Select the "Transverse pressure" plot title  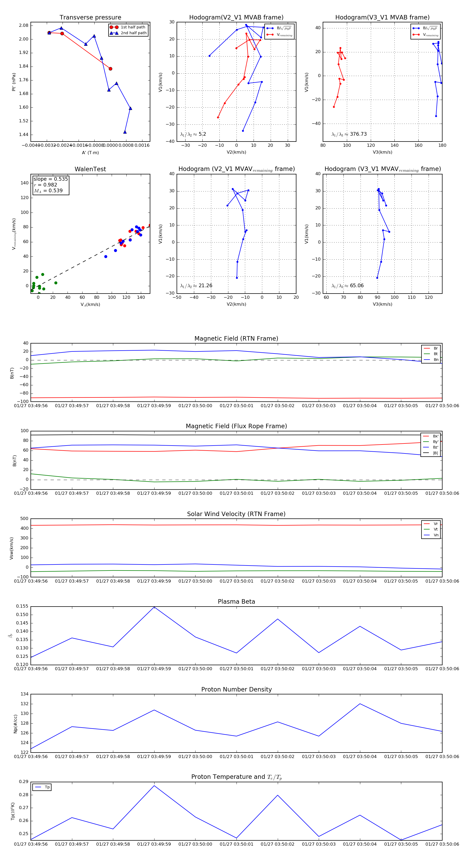[90, 18]
